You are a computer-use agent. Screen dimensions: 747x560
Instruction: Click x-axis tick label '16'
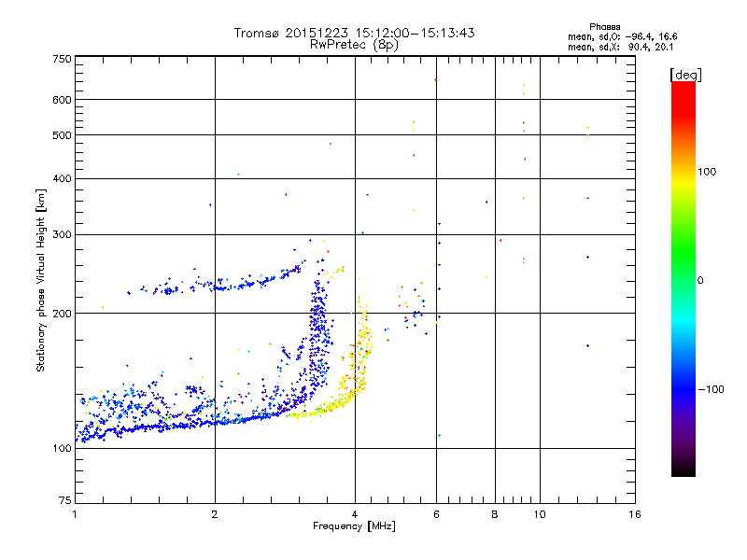[x=635, y=514]
